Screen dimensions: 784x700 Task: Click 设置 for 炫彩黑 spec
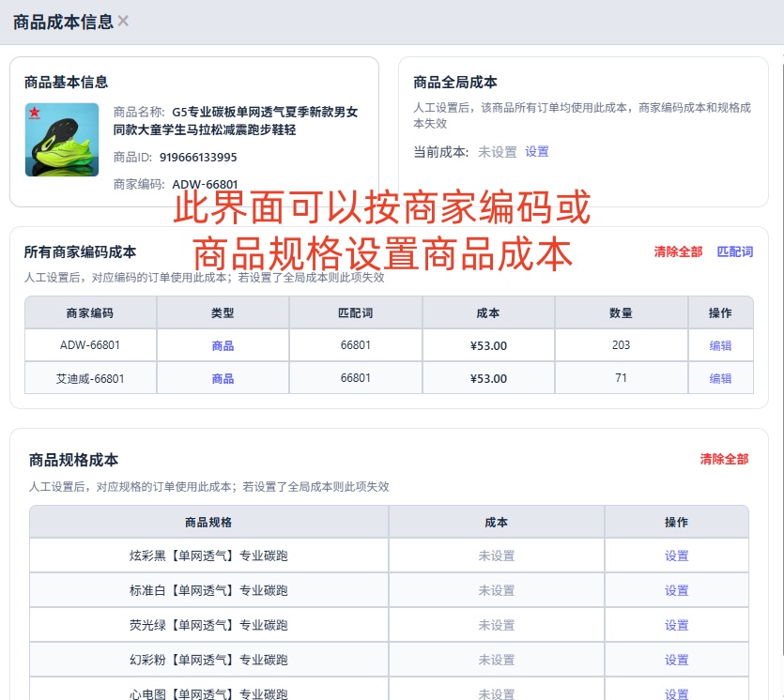pyautogui.click(x=676, y=555)
